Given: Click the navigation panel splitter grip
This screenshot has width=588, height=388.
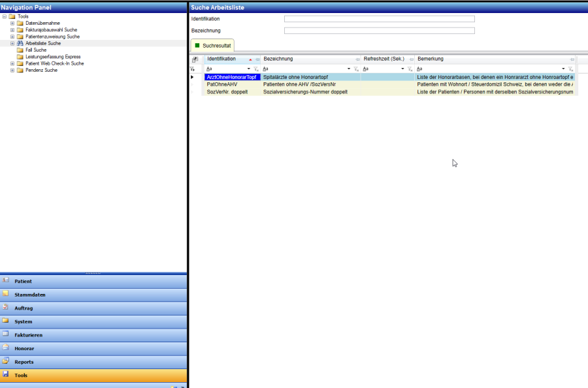Looking at the screenshot, I should click(93, 273).
